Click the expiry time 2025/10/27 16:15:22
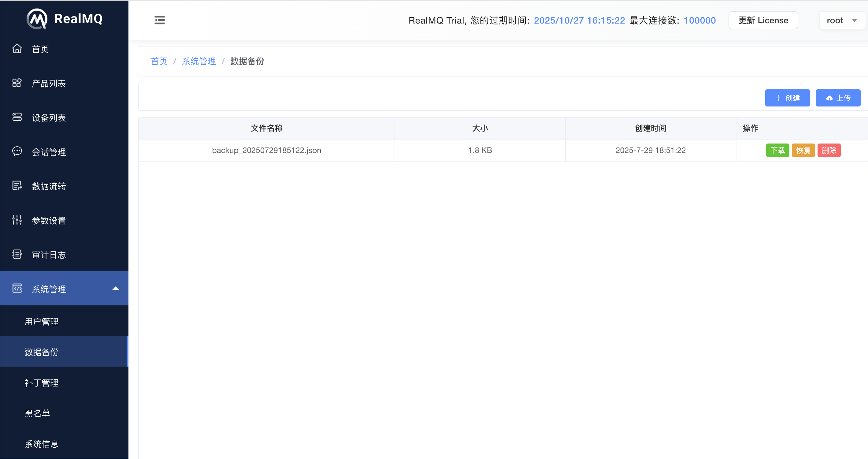Image resolution: width=868 pixels, height=459 pixels. point(580,20)
